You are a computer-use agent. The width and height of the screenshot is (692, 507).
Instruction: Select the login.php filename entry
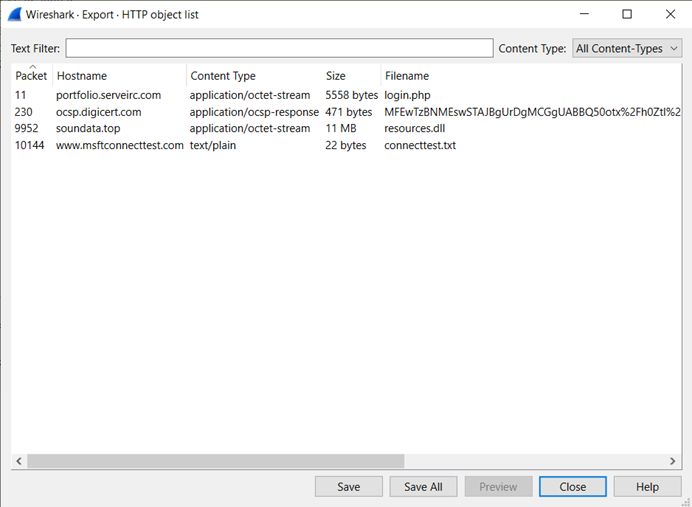(x=407, y=95)
